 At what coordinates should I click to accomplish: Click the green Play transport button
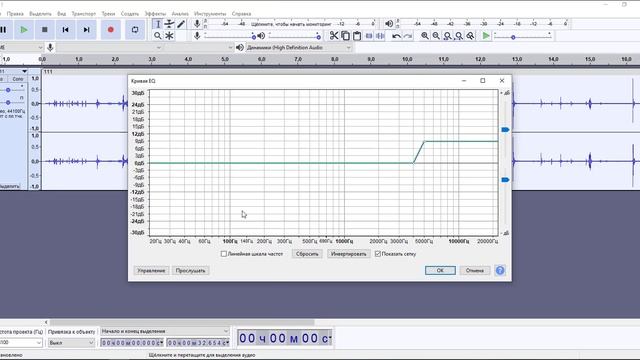point(24,30)
